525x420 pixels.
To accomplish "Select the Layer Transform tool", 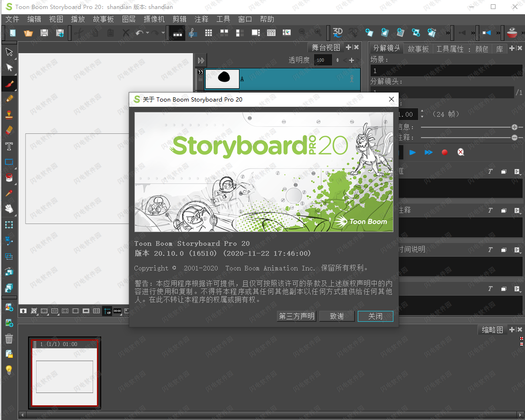I will [9, 225].
